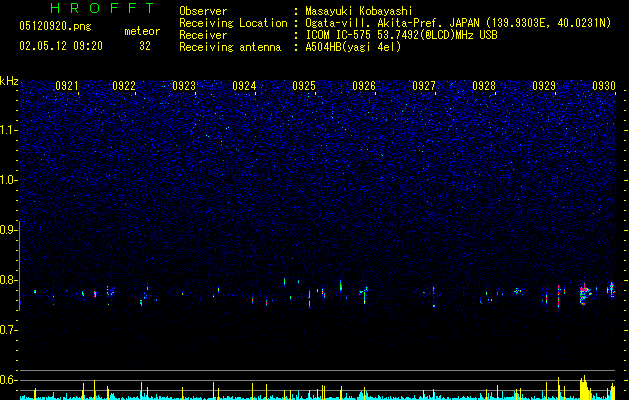Click the Ogata-vill. Akita-Pref. JAPAN coordinates text

(x=458, y=23)
